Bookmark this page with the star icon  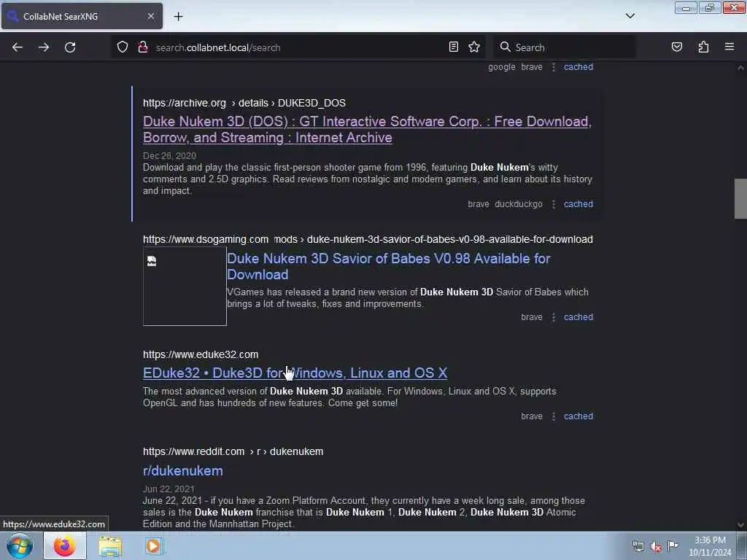474,47
